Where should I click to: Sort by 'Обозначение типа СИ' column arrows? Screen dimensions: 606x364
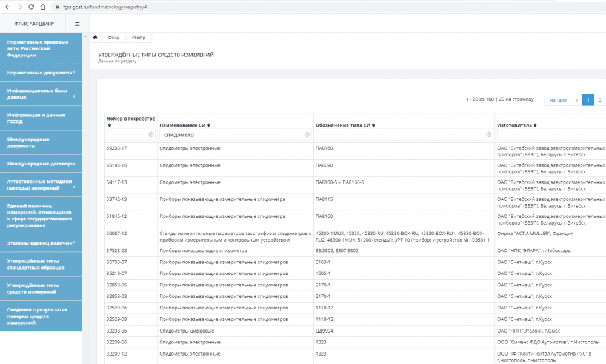click(x=374, y=125)
